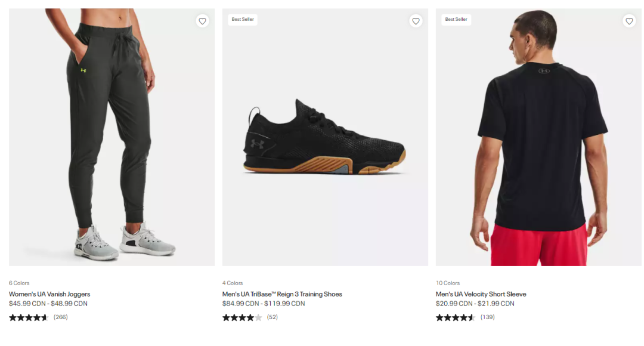Image resolution: width=644 pixels, height=346 pixels.
Task: Click the star rating for TriBase Reign shoes
Action: coord(242,317)
